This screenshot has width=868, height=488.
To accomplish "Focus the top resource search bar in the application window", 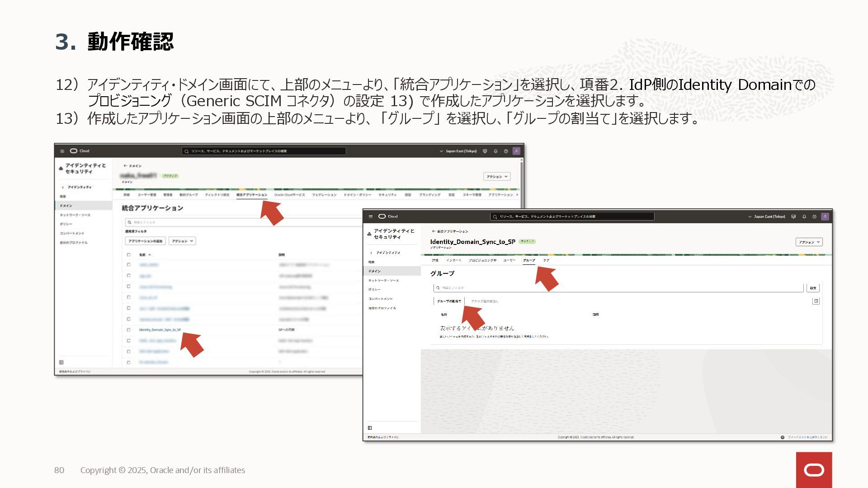I will click(572, 217).
